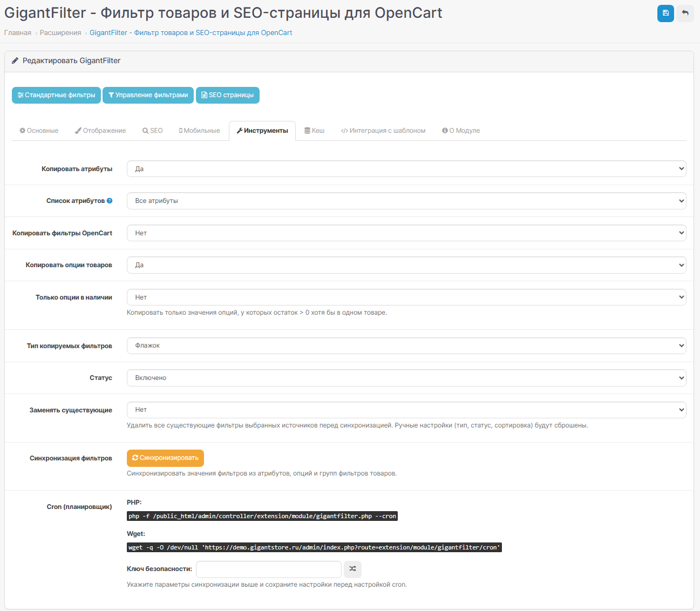Click the shuffle icon to generate security key
The image size is (700, 611).
(352, 569)
